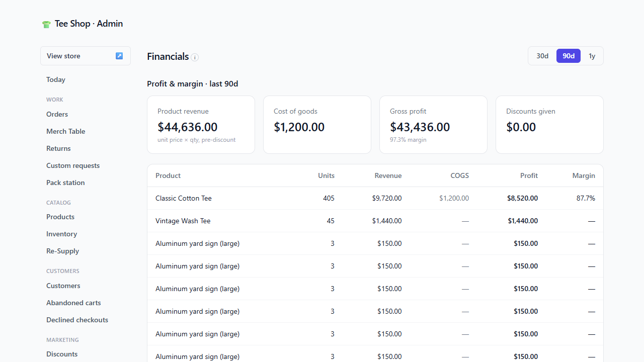Click the Revenue column header
Viewport: 644px width, 362px height.
coord(388,175)
